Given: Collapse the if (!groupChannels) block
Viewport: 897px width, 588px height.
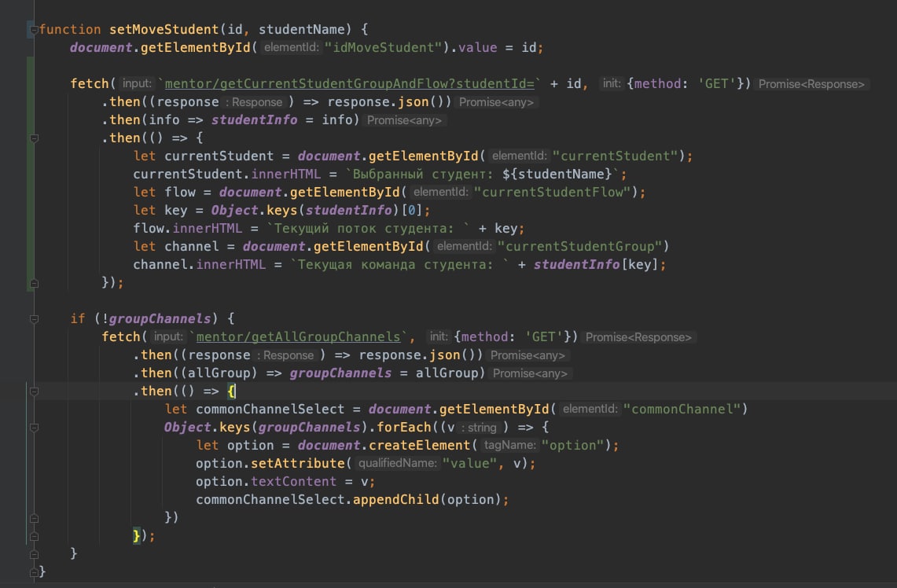Looking at the screenshot, I should point(34,319).
